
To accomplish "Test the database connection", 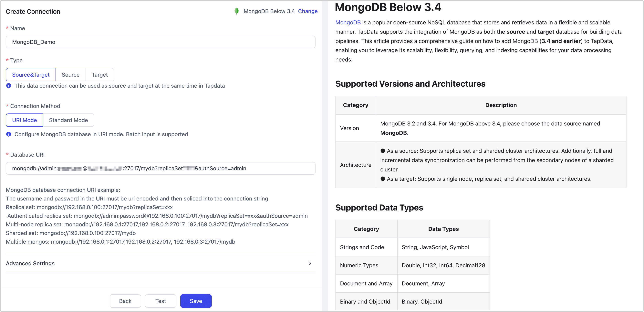I will coord(161,301).
